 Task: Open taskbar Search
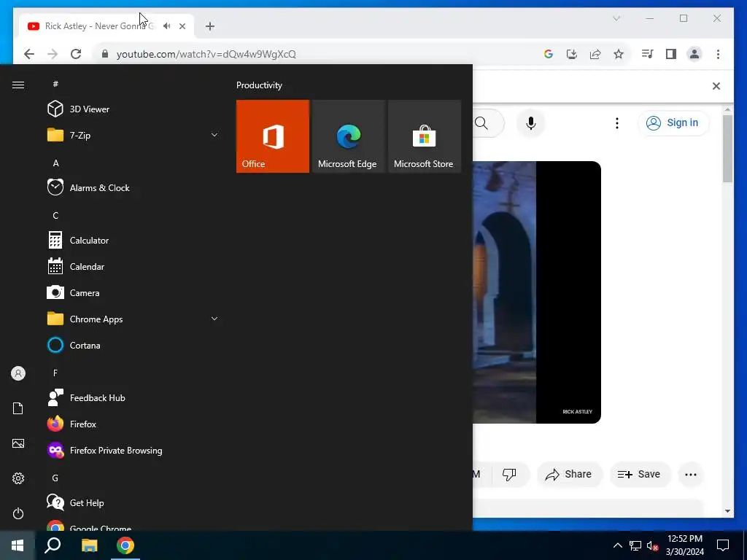click(x=53, y=545)
